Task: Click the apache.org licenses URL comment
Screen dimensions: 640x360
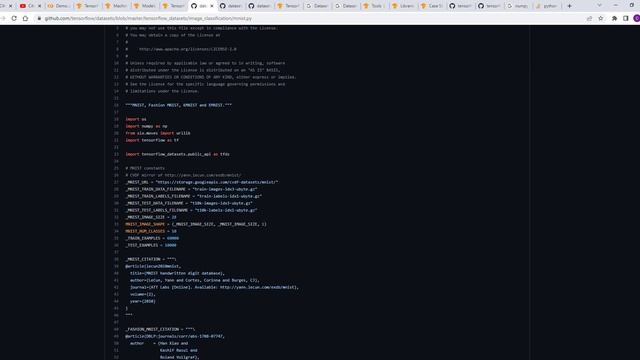Action: (x=187, y=49)
